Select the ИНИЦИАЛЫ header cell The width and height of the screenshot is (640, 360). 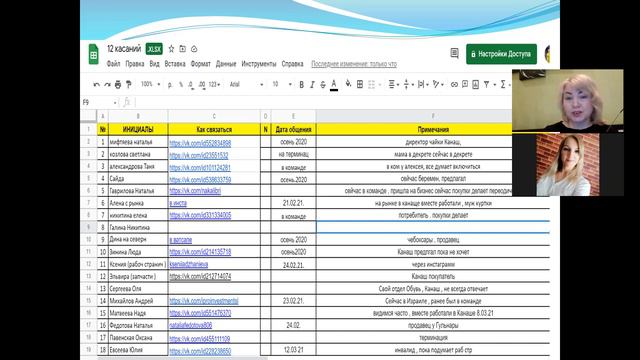tap(138, 129)
